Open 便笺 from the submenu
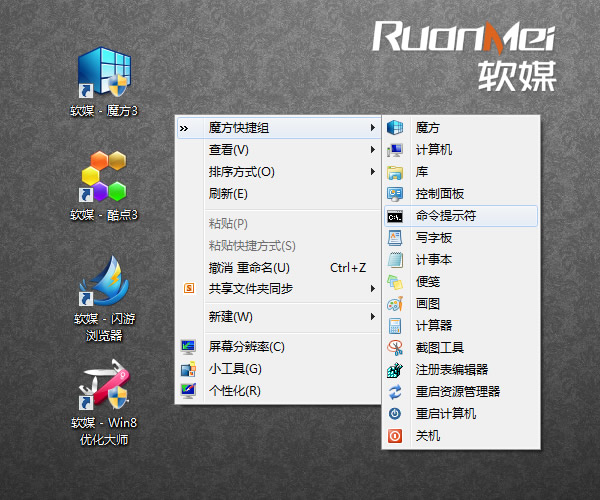 (x=461, y=282)
